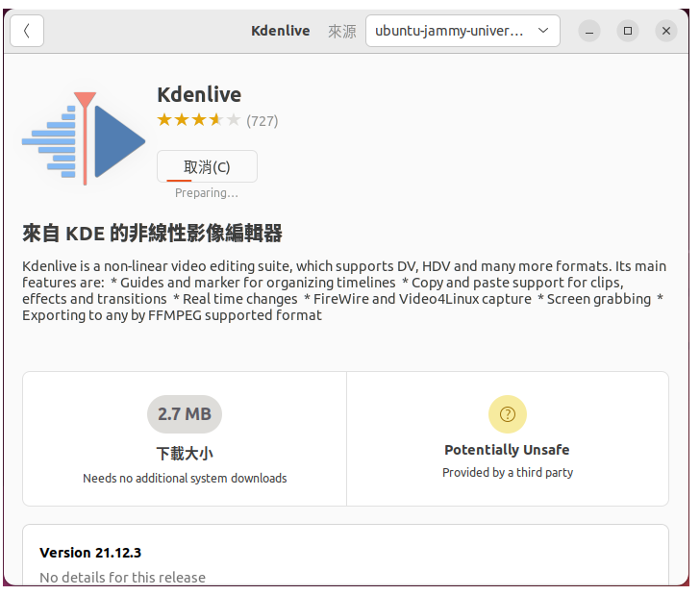Open the 下載大小 download size card
Image resolution: width=700 pixels, height=595 pixels.
click(185, 438)
